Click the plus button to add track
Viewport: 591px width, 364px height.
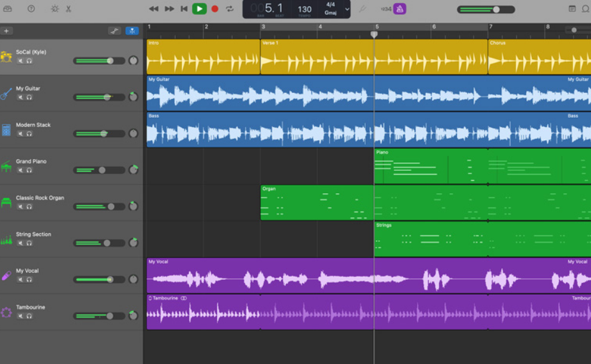(x=7, y=31)
